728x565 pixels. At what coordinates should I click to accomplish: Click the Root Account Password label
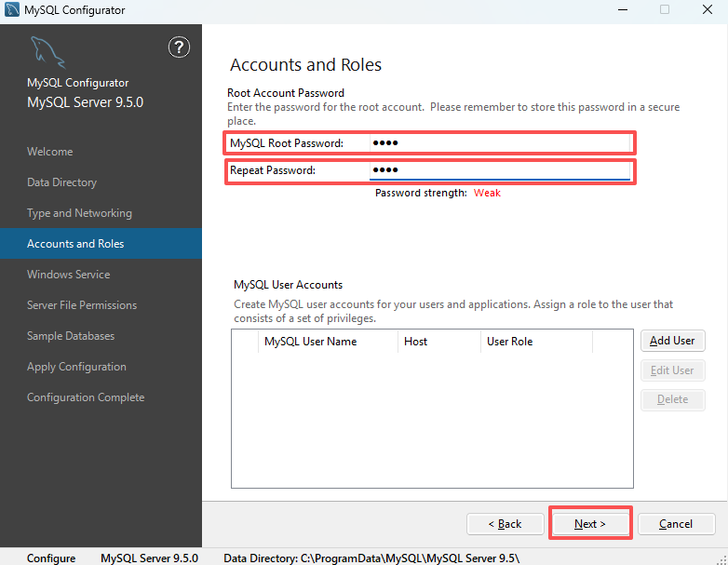pyautogui.click(x=286, y=93)
